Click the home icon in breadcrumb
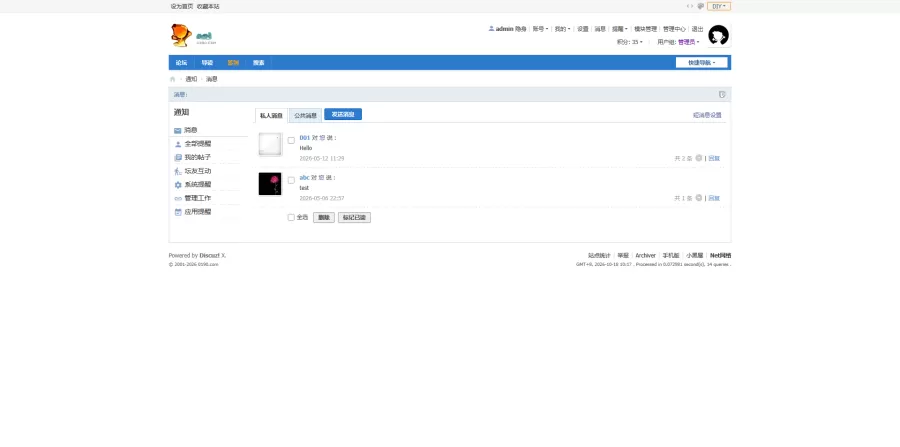 coord(172,79)
